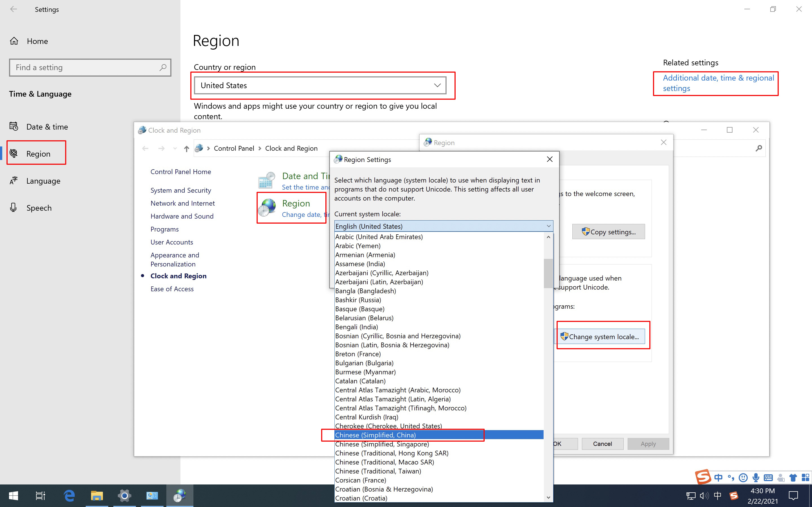The height and width of the screenshot is (507, 812).
Task: Open Date & time settings page
Action: click(x=47, y=127)
